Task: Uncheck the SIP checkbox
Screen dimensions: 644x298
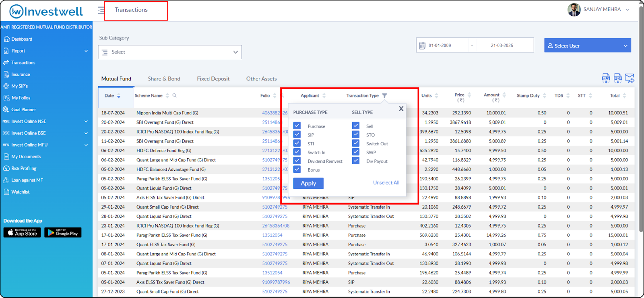Action: click(297, 135)
